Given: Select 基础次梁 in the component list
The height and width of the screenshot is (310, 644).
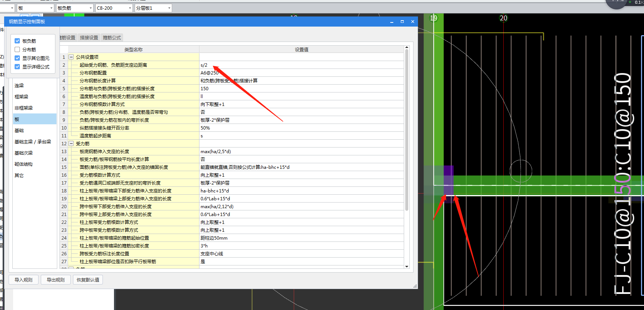Looking at the screenshot, I should 35,153.
